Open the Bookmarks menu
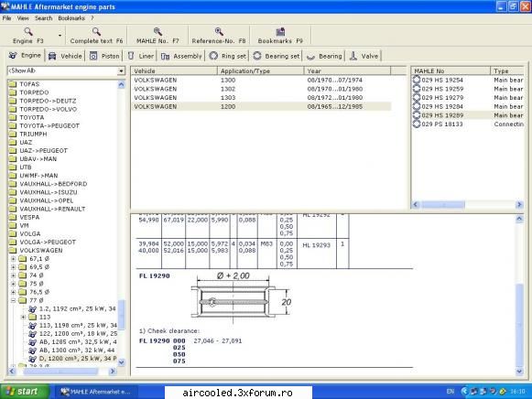The width and height of the screenshot is (532, 399). point(71,18)
